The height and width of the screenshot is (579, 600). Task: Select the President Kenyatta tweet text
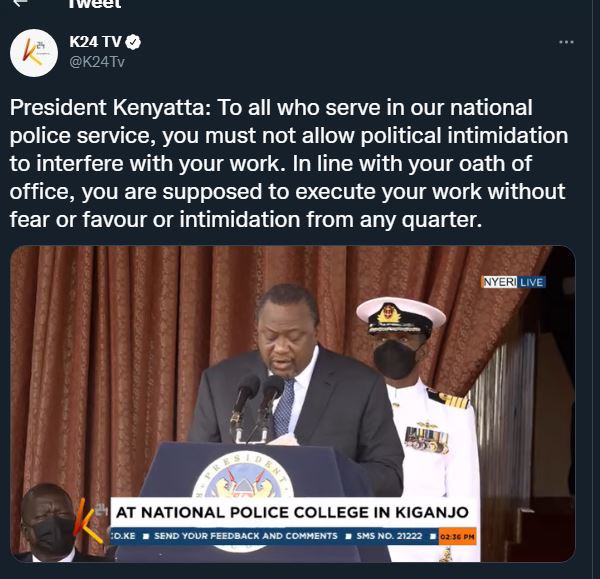pos(289,163)
